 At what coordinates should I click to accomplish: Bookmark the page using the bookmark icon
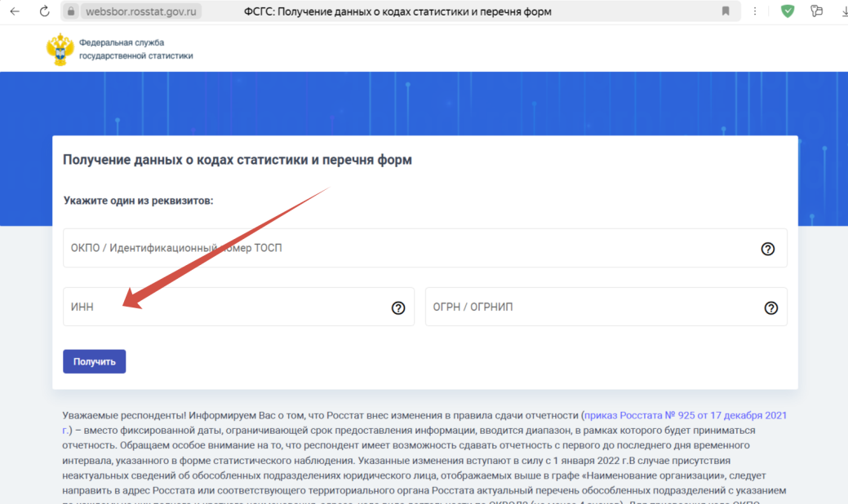click(726, 11)
